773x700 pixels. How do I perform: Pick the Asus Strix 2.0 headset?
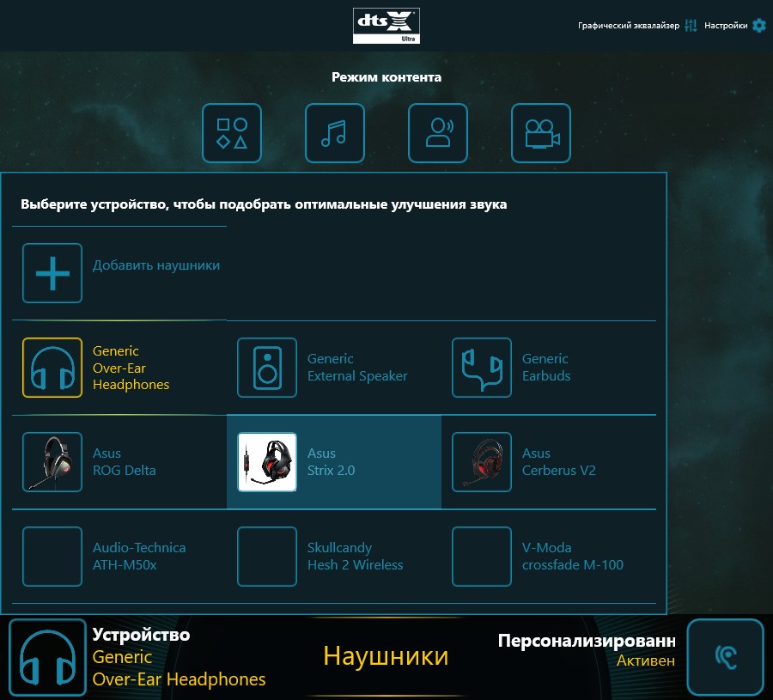pos(267,462)
